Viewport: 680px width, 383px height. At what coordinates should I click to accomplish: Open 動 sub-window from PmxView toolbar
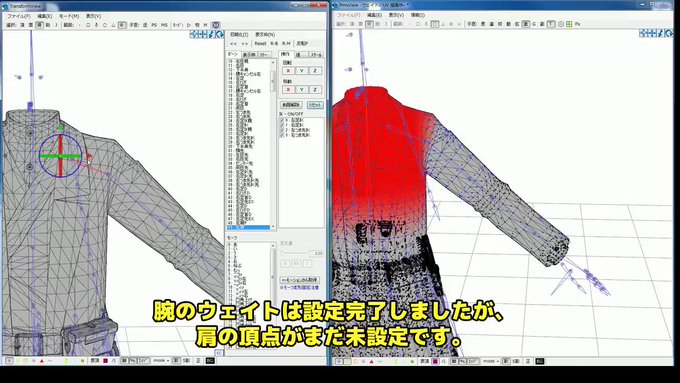(508, 24)
